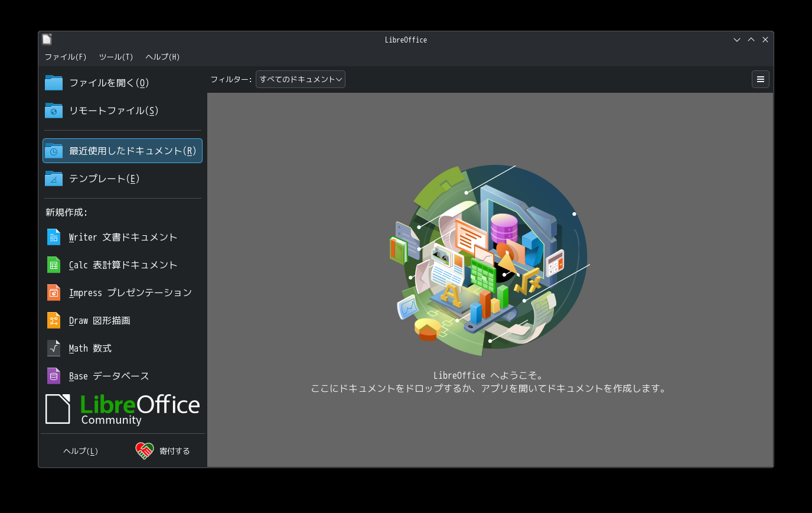Click the ヘルプ(L) button
Screen dimensions: 812x513
81,451
